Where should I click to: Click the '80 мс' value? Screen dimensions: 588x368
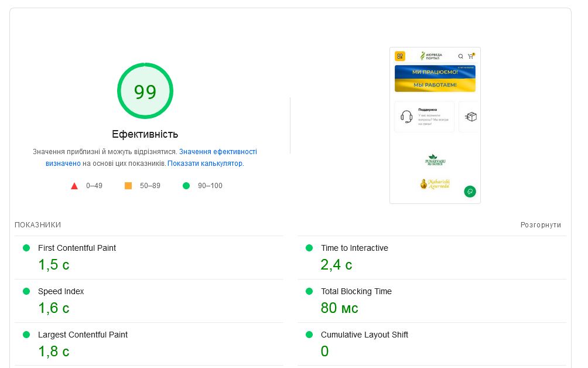click(x=339, y=308)
